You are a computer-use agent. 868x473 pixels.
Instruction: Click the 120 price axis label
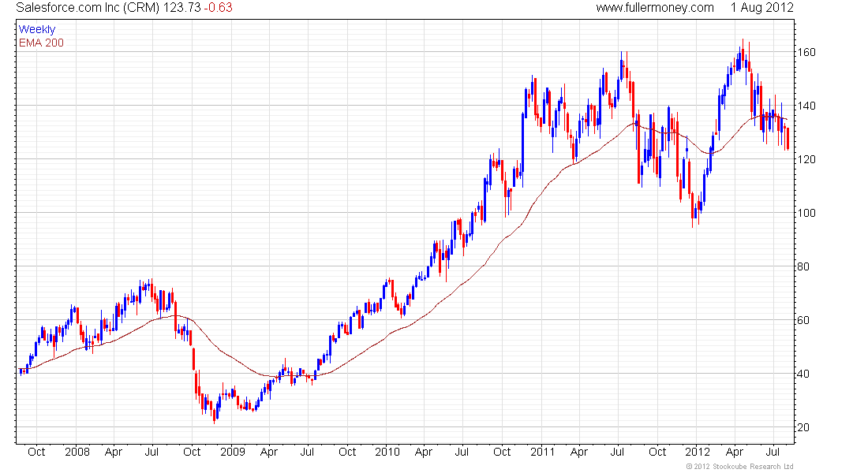(806, 159)
